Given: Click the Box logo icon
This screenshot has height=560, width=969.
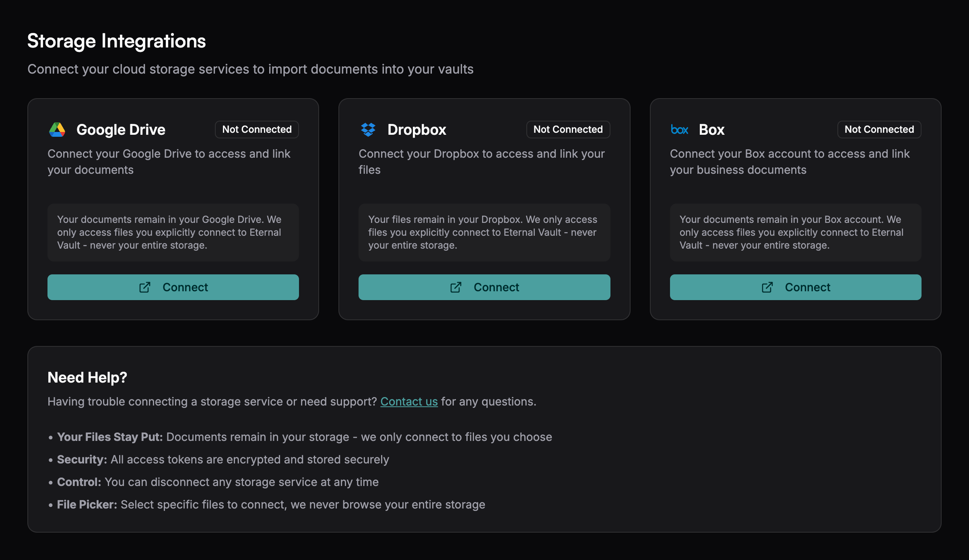Looking at the screenshot, I should pyautogui.click(x=679, y=130).
